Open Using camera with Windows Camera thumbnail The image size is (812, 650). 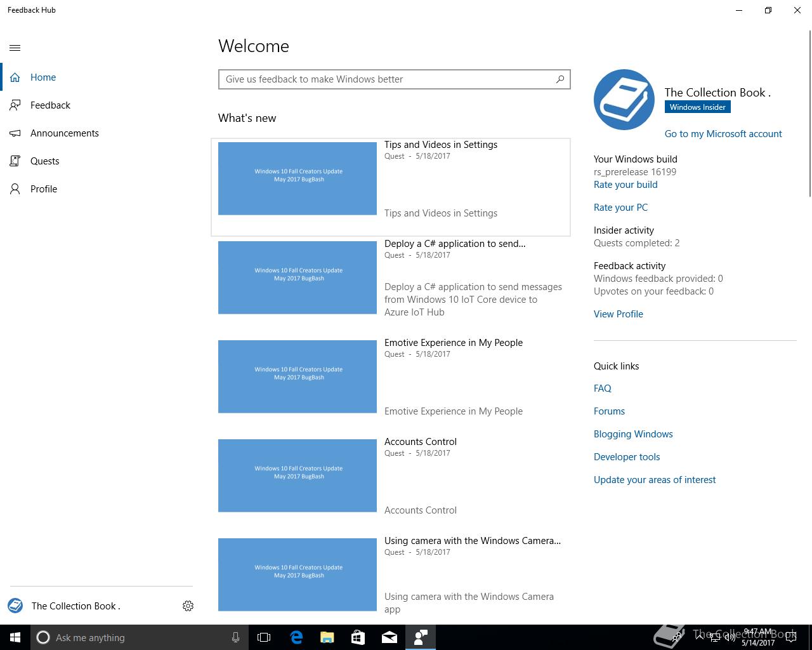click(298, 574)
